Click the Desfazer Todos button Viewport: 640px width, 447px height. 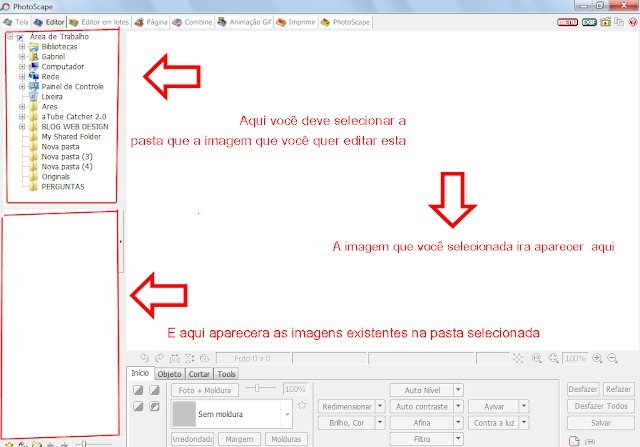tap(601, 406)
